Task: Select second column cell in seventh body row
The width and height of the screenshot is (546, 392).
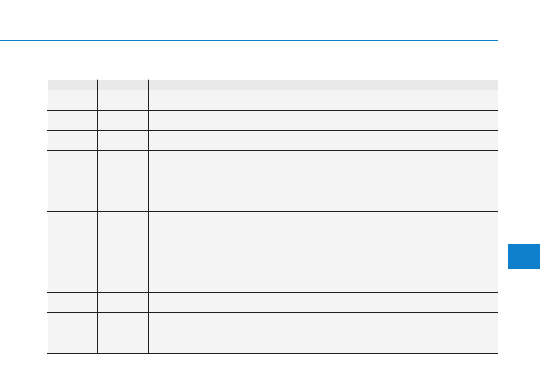Action: [x=123, y=222]
